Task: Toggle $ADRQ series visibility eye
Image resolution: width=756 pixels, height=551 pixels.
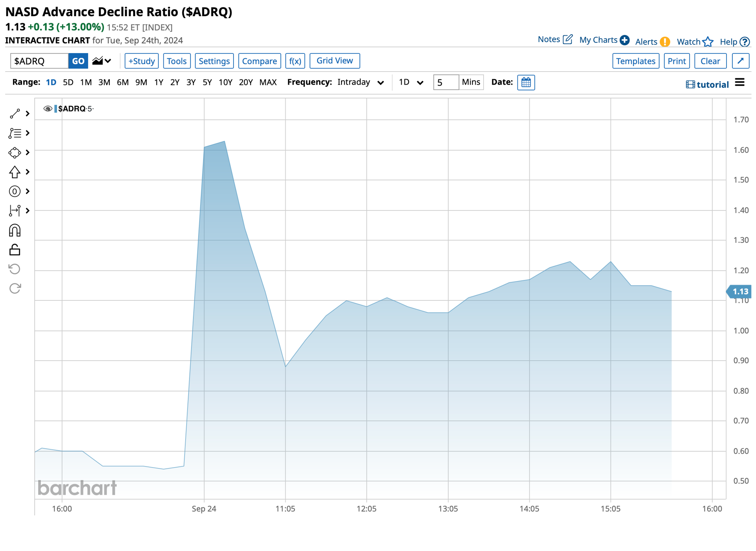Action: pyautogui.click(x=48, y=109)
